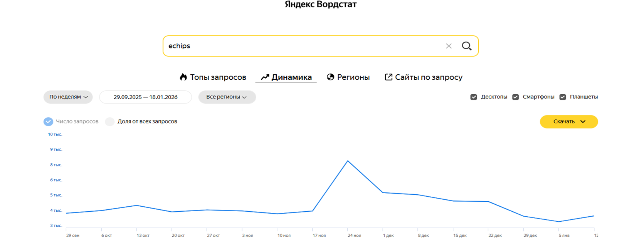Viewport: 644px width, 249px height.
Task: Open the Скачать download dropdown
Action: [x=568, y=122]
